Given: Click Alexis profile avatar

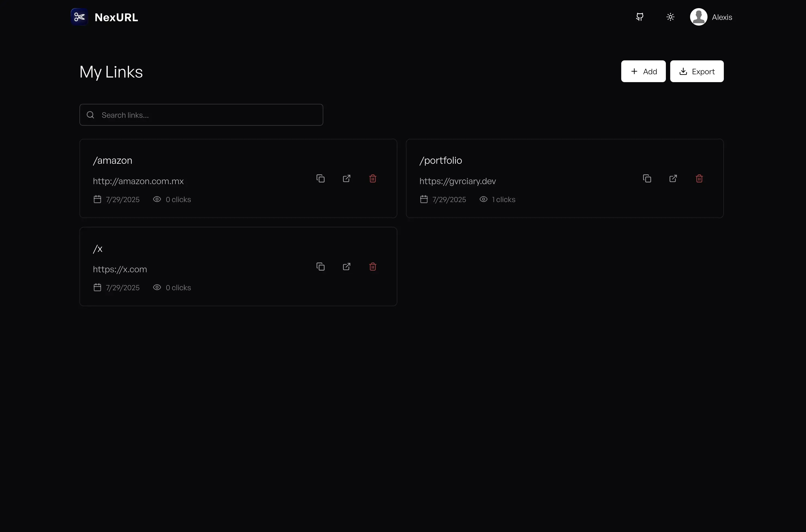Looking at the screenshot, I should tap(699, 17).
